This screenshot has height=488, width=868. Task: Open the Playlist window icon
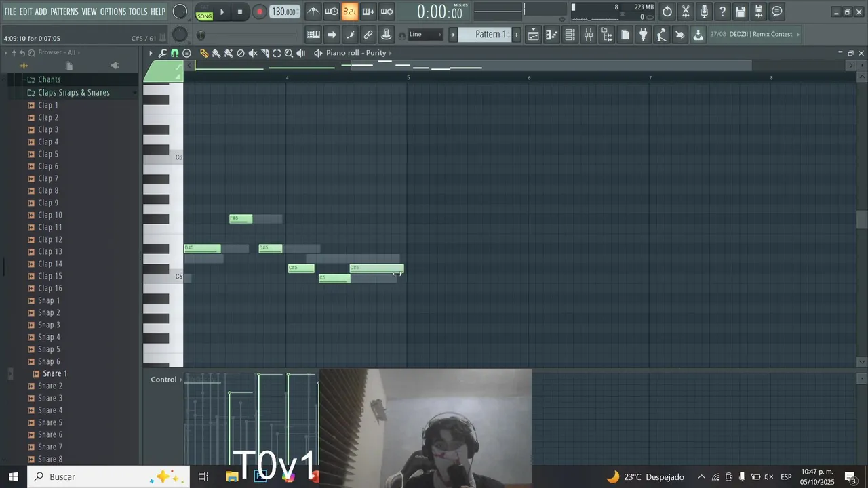pyautogui.click(x=534, y=35)
